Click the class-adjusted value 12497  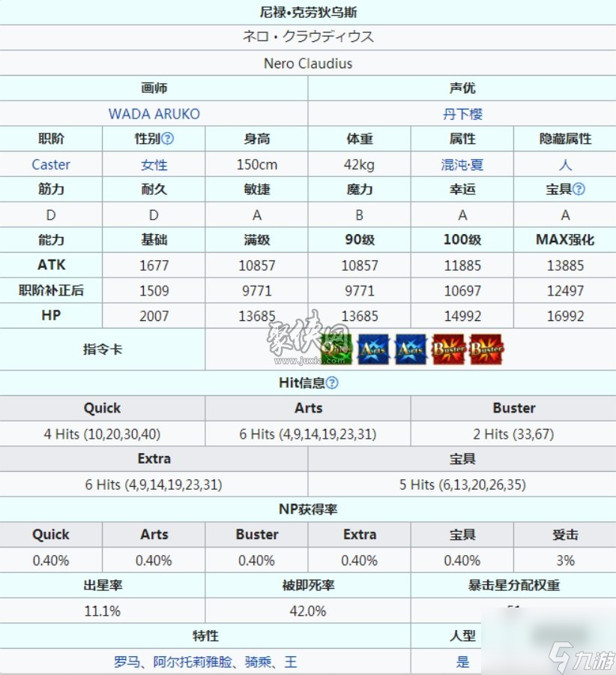tap(565, 291)
